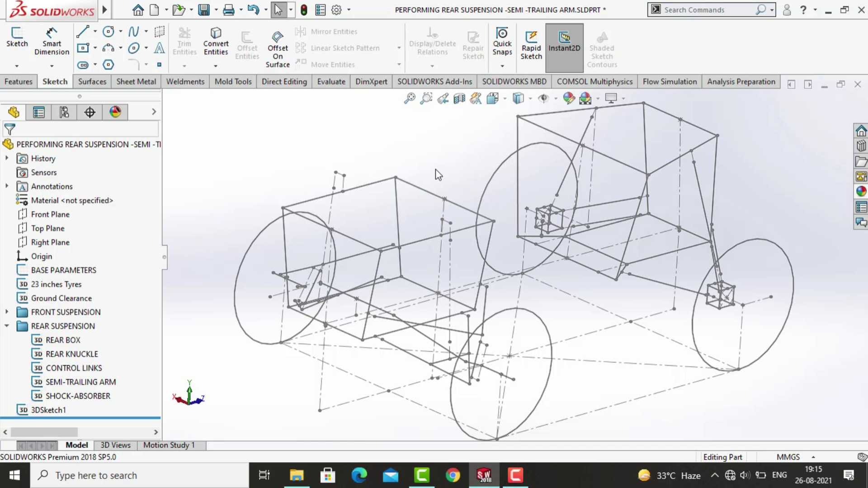
Task: Activate the Rapid Sketch tool
Action: tap(531, 45)
